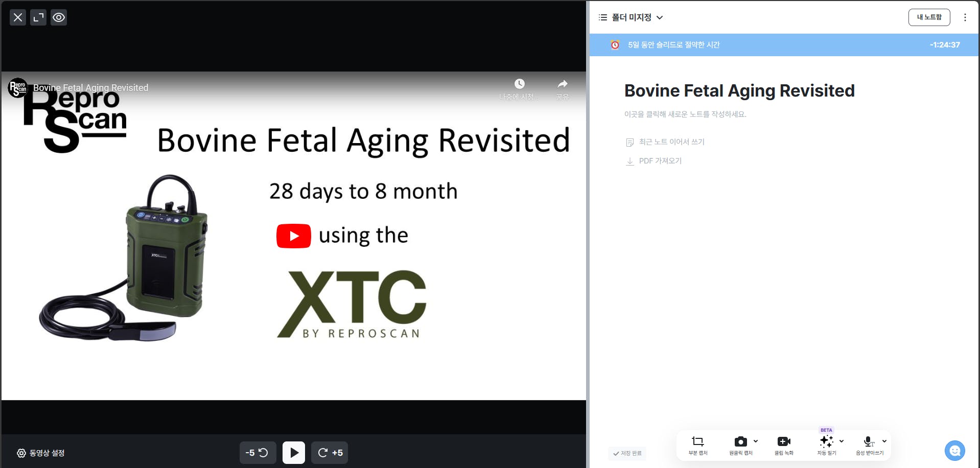Close the video viewer with the X icon
Viewport: 980px width, 468px height.
[18, 17]
